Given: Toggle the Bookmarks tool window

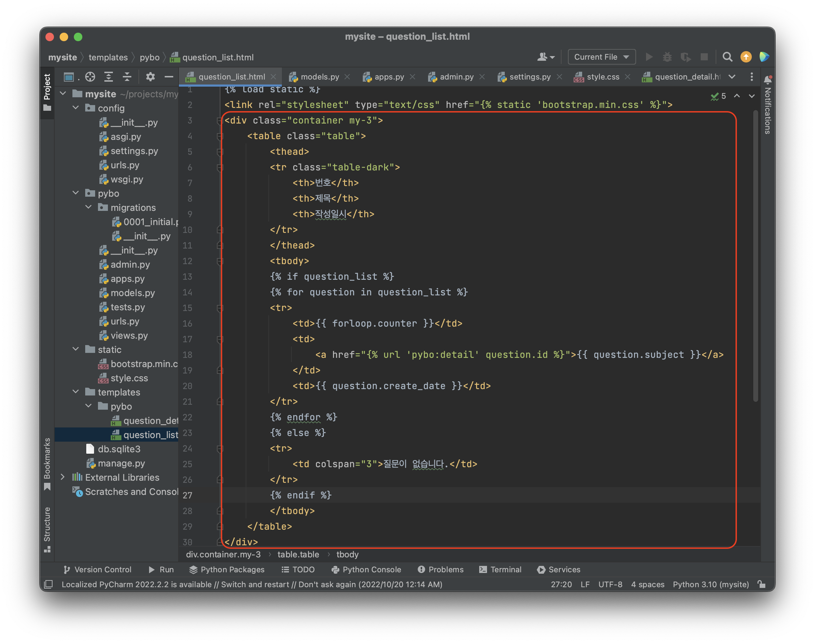Looking at the screenshot, I should (47, 463).
